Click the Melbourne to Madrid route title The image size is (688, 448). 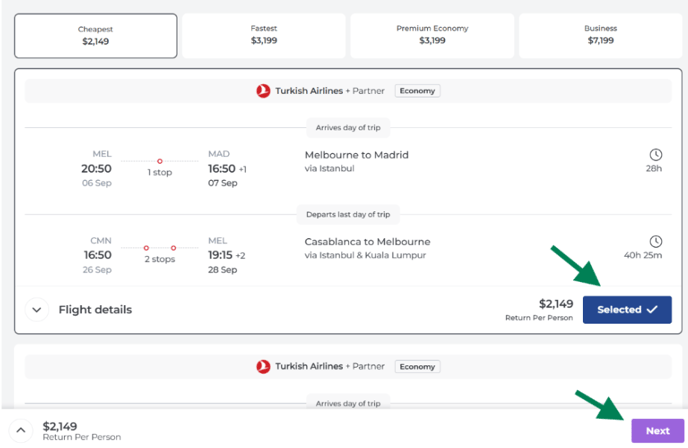(357, 155)
